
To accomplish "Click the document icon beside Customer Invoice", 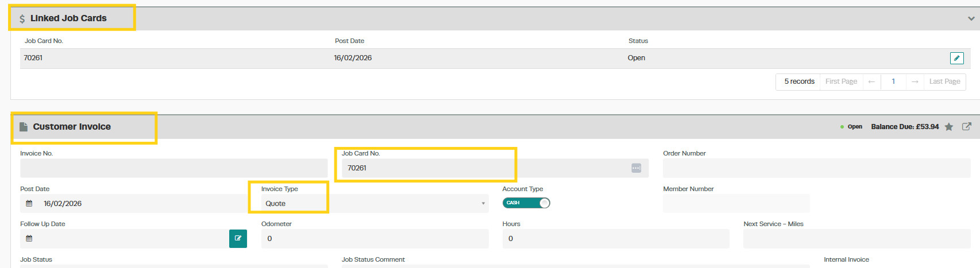I will point(24,127).
